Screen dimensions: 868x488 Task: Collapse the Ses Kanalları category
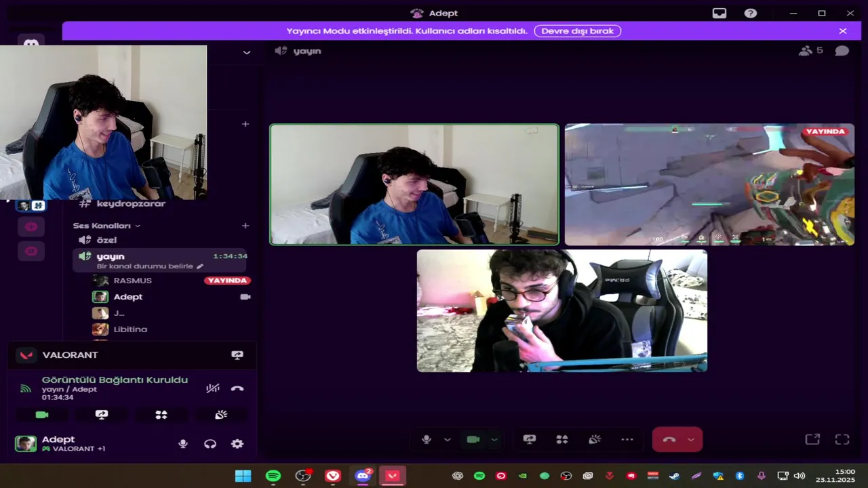pyautogui.click(x=106, y=226)
